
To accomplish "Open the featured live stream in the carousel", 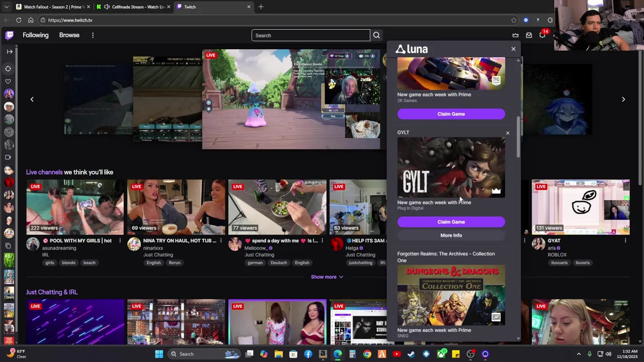I will (291, 99).
